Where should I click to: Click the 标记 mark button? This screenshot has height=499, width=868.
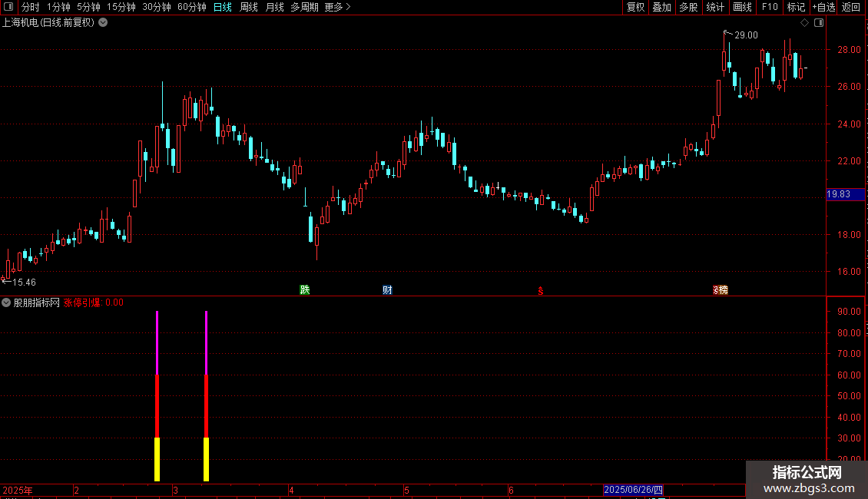coord(796,7)
